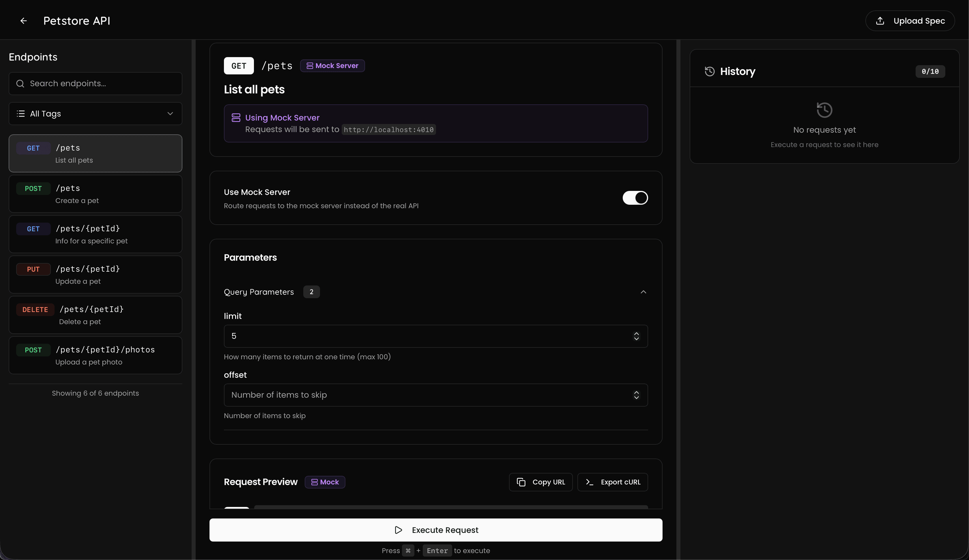Open the PUT Update a pet endpoint
Viewport: 969px width, 560px height.
[95, 275]
